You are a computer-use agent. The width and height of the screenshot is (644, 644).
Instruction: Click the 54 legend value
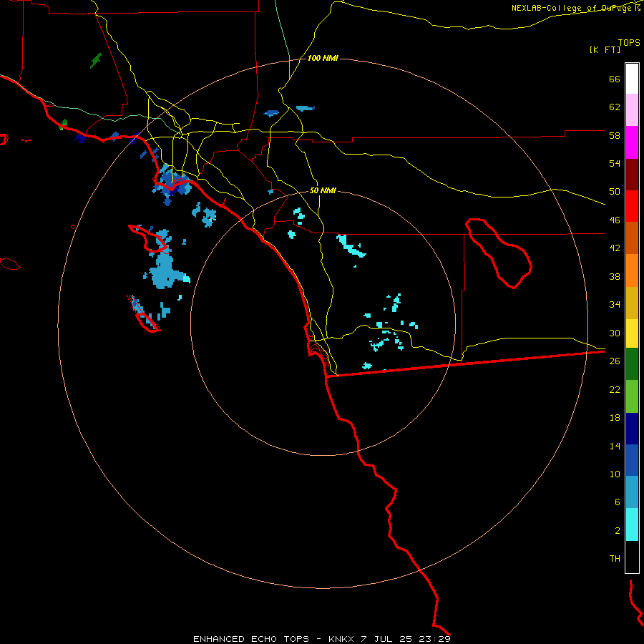pyautogui.click(x=615, y=163)
